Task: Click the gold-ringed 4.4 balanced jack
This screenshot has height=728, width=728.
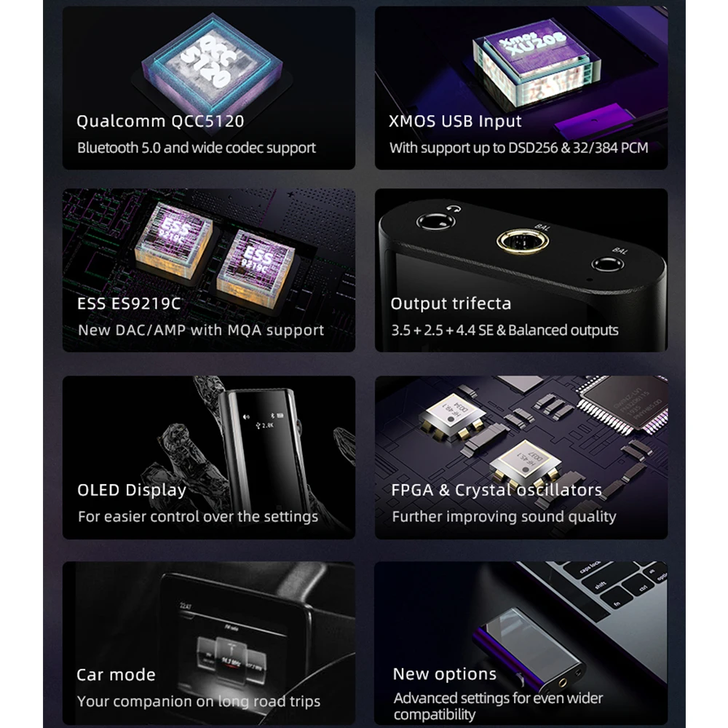Action: pyautogui.click(x=522, y=241)
